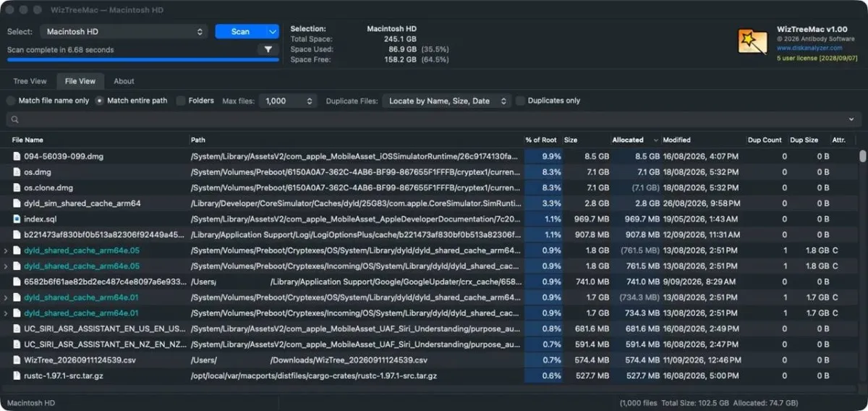Click the scan progress bar
Screen dimensions: 868x411
pos(142,60)
